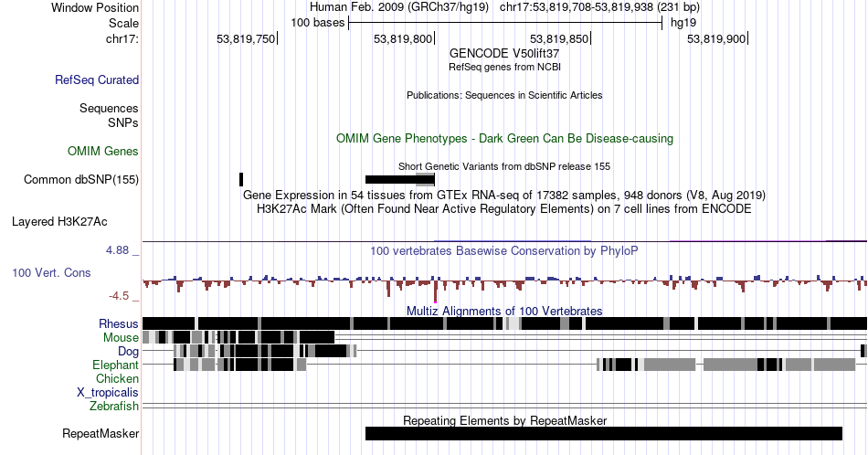Screen dimensions: 868x455
Task: Click the Sequences track label
Action: pos(109,109)
